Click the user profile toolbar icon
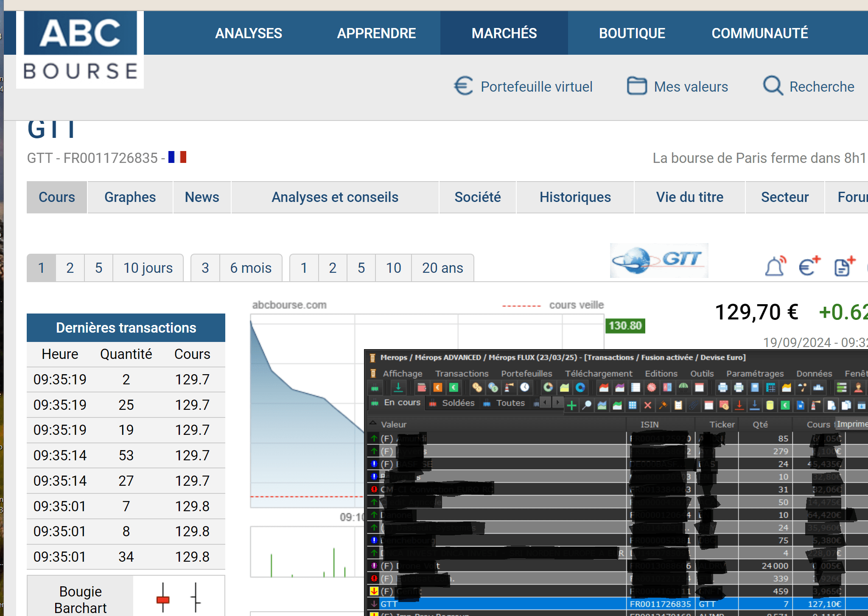This screenshot has width=868, height=616. [x=858, y=387]
